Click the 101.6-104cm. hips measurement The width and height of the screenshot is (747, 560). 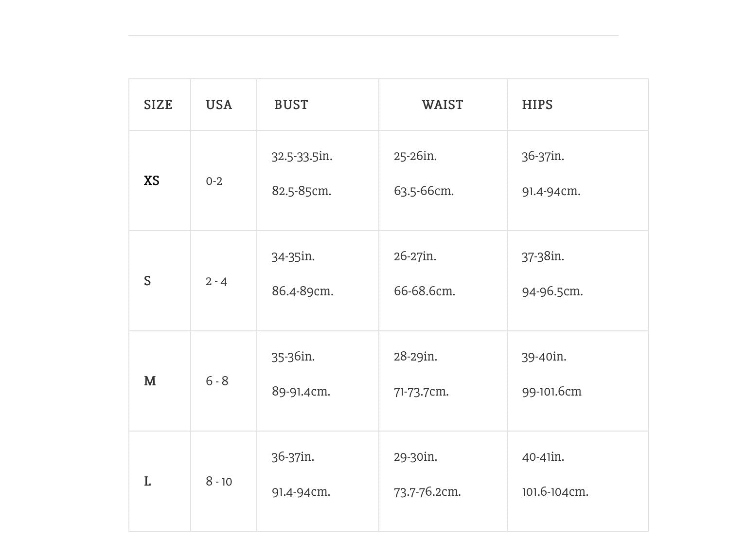point(555,492)
